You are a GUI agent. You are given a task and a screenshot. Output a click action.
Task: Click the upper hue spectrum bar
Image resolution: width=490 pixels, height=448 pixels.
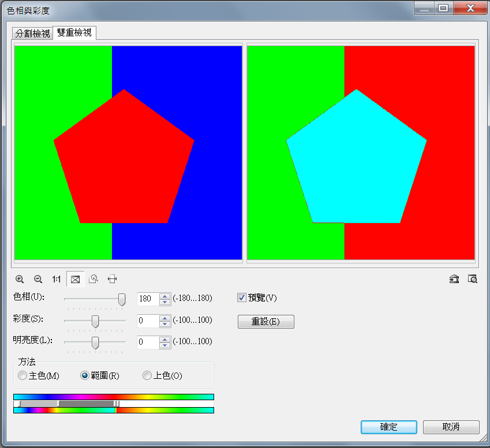(114, 397)
